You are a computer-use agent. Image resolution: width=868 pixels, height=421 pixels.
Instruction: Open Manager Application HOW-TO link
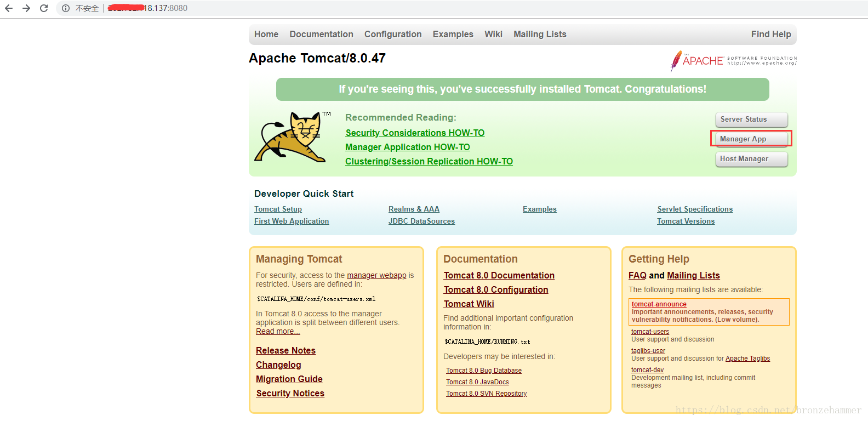[x=407, y=147]
